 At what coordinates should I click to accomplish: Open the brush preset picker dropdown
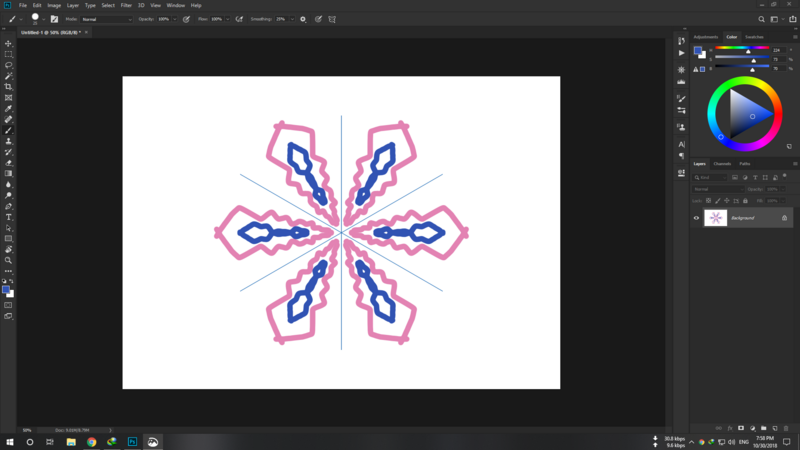[x=43, y=19]
